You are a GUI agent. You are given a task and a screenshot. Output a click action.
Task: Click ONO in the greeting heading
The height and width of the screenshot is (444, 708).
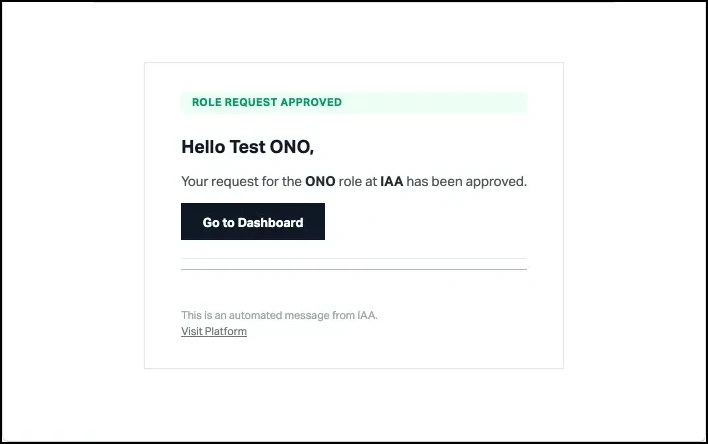tap(291, 147)
